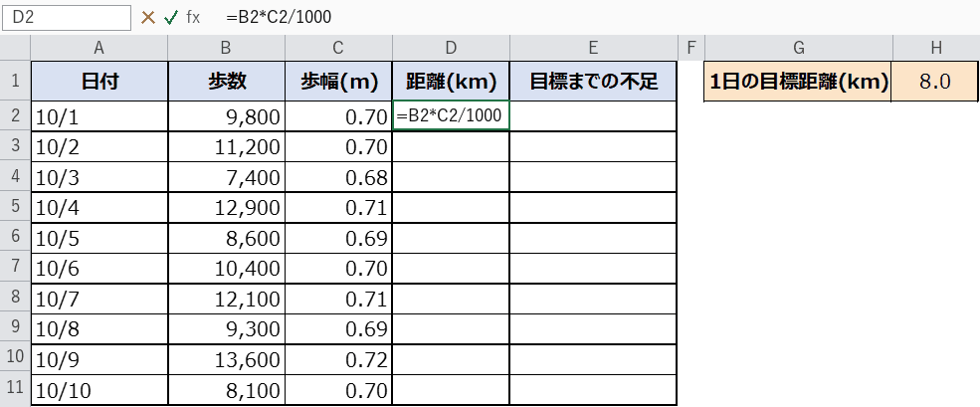The image size is (980, 407).
Task: Select stride cell 0.71 in the 10/4 row
Action: pyautogui.click(x=339, y=208)
